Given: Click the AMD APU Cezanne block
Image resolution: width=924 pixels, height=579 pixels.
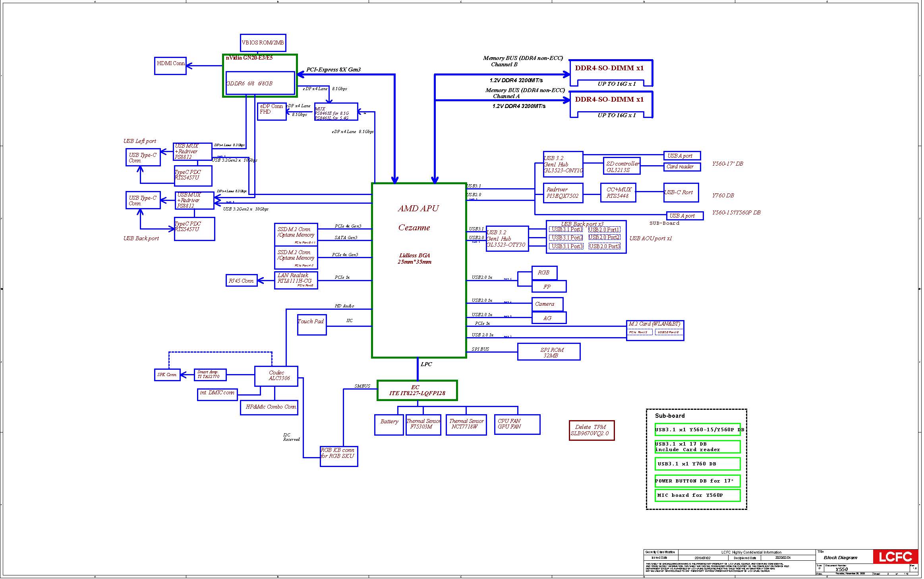Looking at the screenshot, I should tap(419, 270).
